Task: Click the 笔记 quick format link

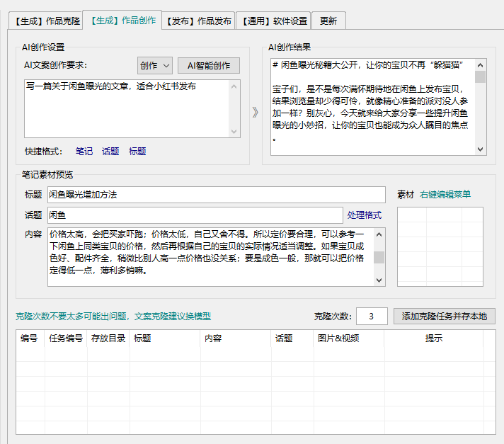Action: coord(84,151)
